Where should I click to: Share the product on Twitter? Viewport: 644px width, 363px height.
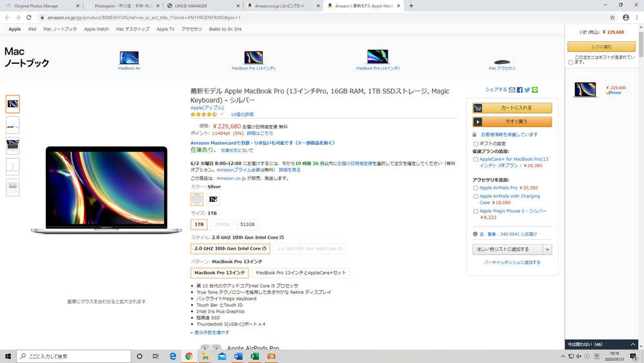(527, 90)
